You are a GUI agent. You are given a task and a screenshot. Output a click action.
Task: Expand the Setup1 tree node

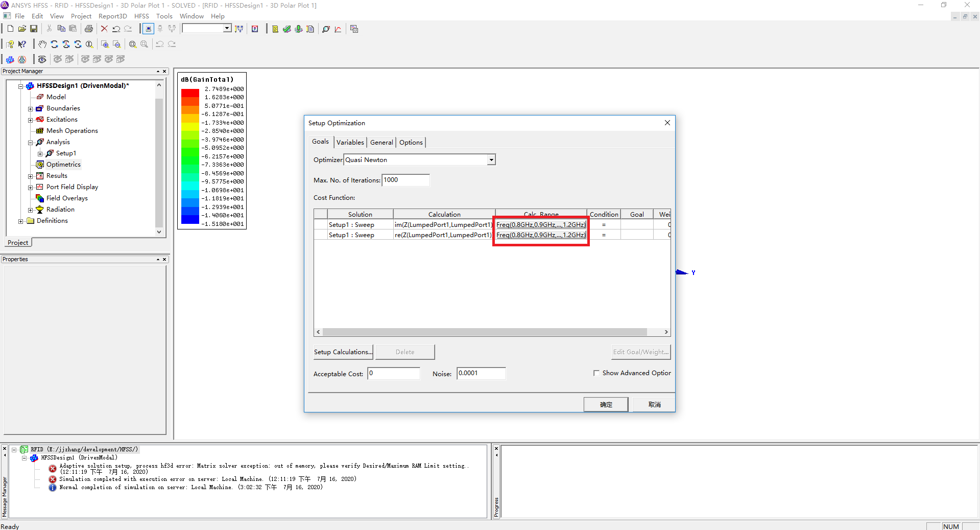point(40,154)
